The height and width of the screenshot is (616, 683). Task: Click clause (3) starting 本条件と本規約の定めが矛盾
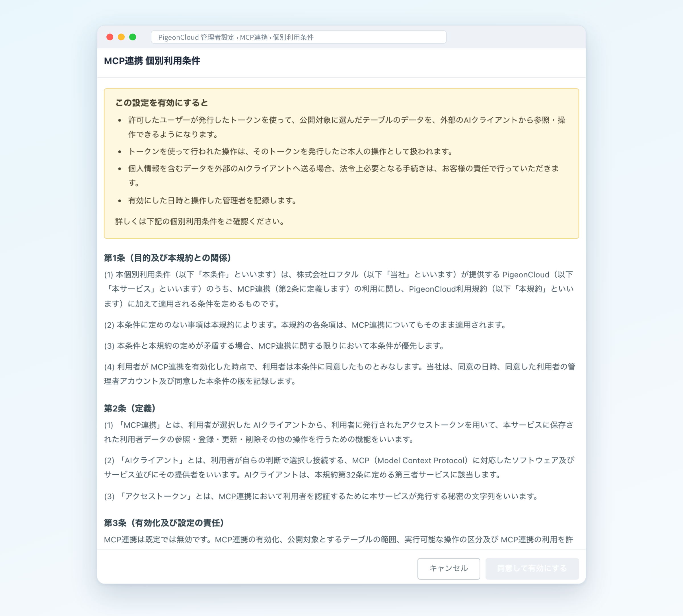274,346
